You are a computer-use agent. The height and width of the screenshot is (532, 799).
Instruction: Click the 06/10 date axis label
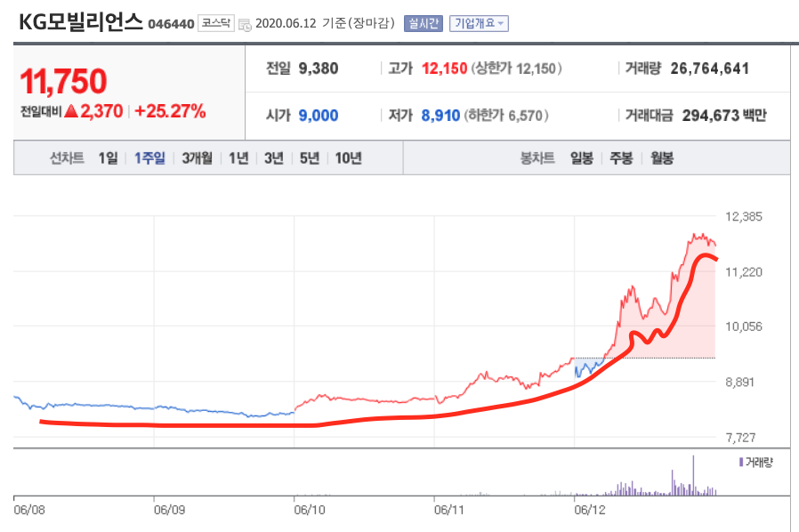click(x=310, y=510)
